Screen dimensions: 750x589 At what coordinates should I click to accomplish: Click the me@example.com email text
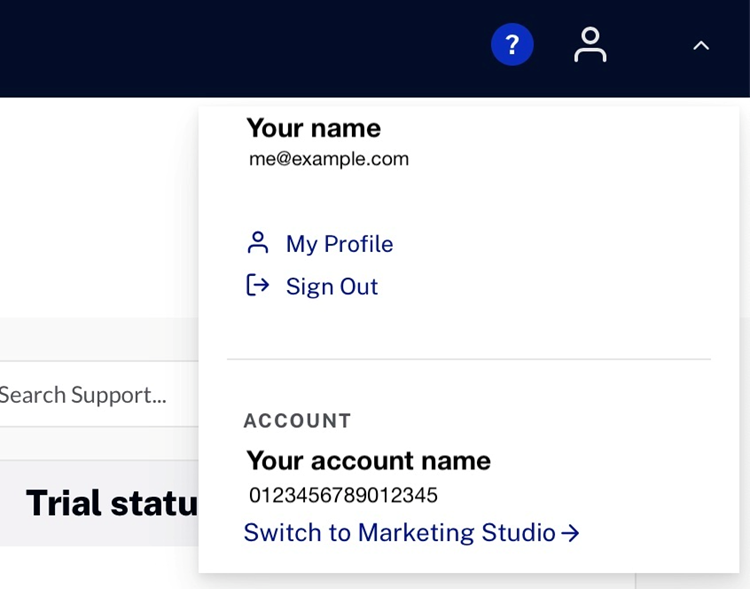[x=329, y=159]
